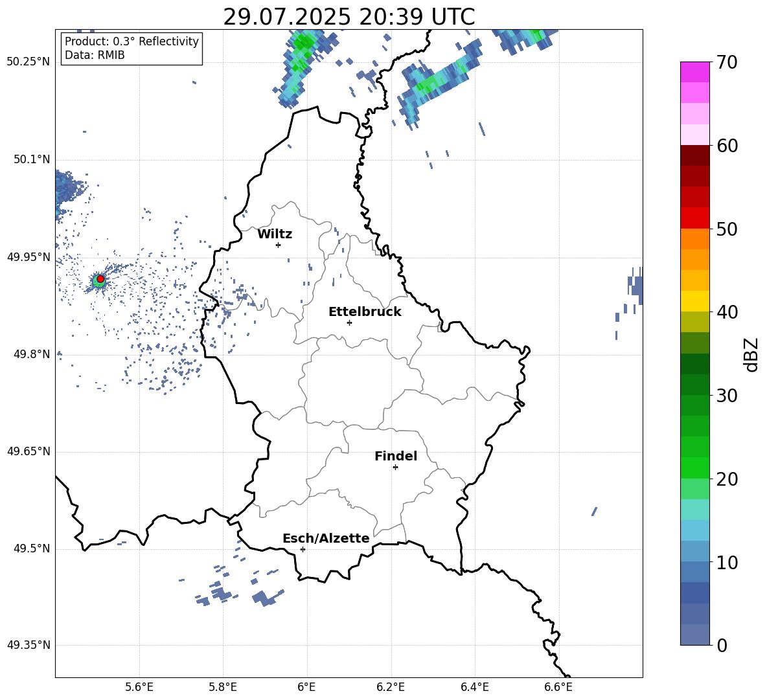767x700 pixels.
Task: Click the Findel city label
Action: click(396, 456)
